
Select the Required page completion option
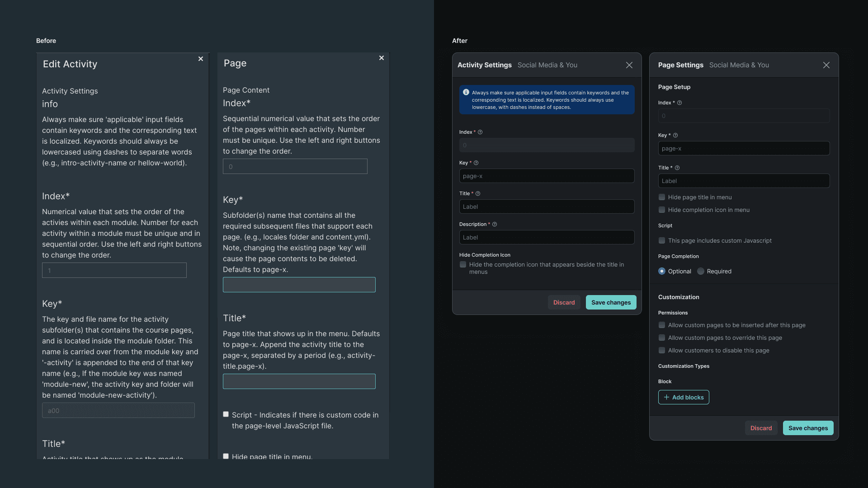point(701,272)
